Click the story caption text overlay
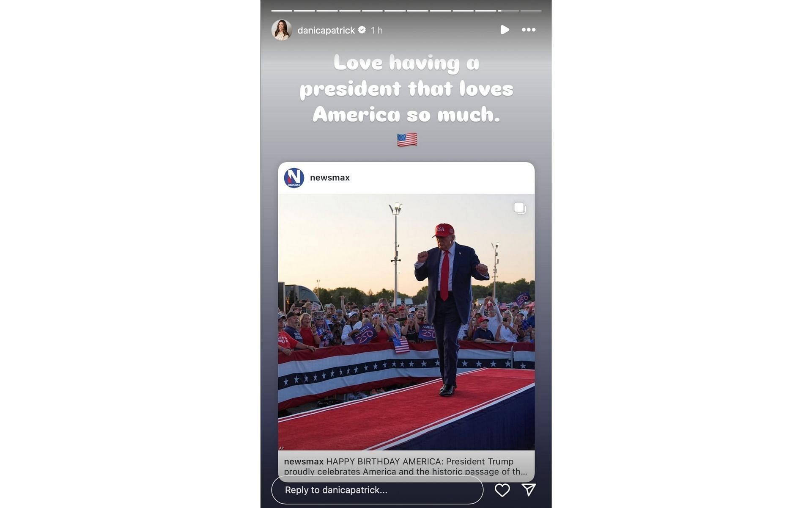The width and height of the screenshot is (812, 508). coord(406,88)
